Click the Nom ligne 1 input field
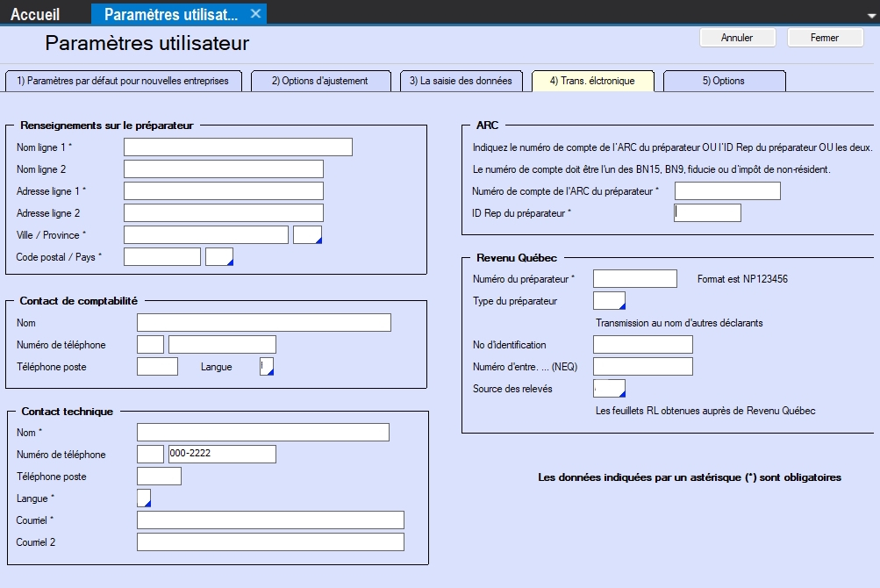This screenshot has height=588, width=880. point(238,147)
